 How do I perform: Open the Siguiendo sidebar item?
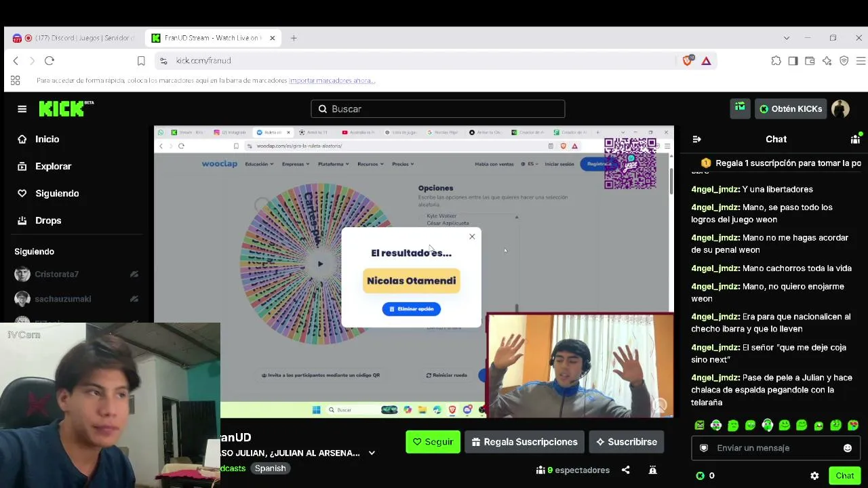pyautogui.click(x=48, y=193)
